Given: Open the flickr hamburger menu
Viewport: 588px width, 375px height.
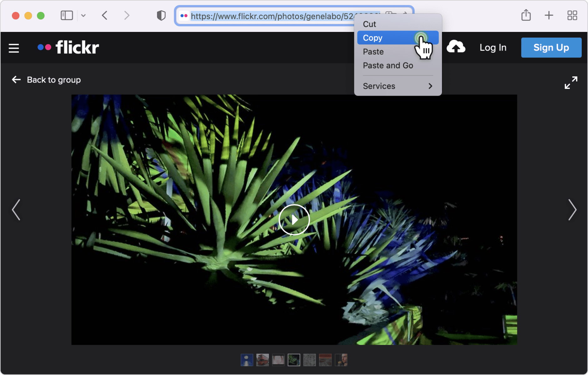Looking at the screenshot, I should pyautogui.click(x=14, y=47).
